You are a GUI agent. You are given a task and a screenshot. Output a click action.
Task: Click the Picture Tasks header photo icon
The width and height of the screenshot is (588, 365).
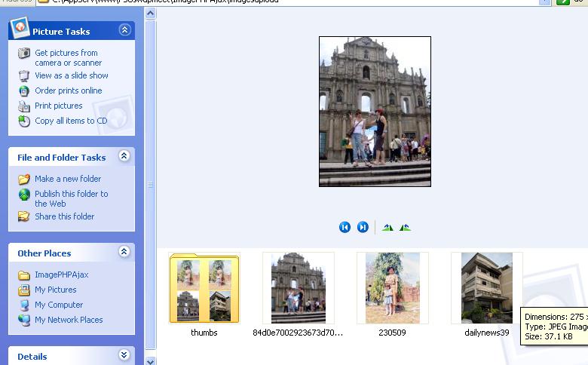[20, 28]
